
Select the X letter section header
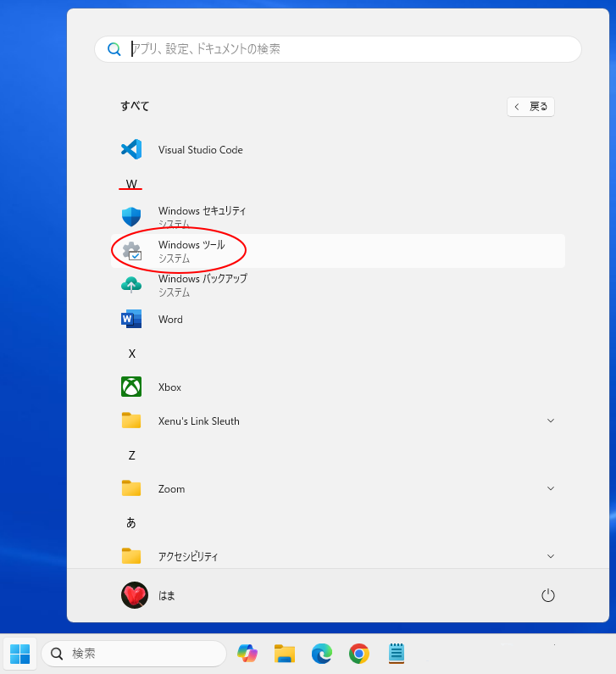(131, 354)
